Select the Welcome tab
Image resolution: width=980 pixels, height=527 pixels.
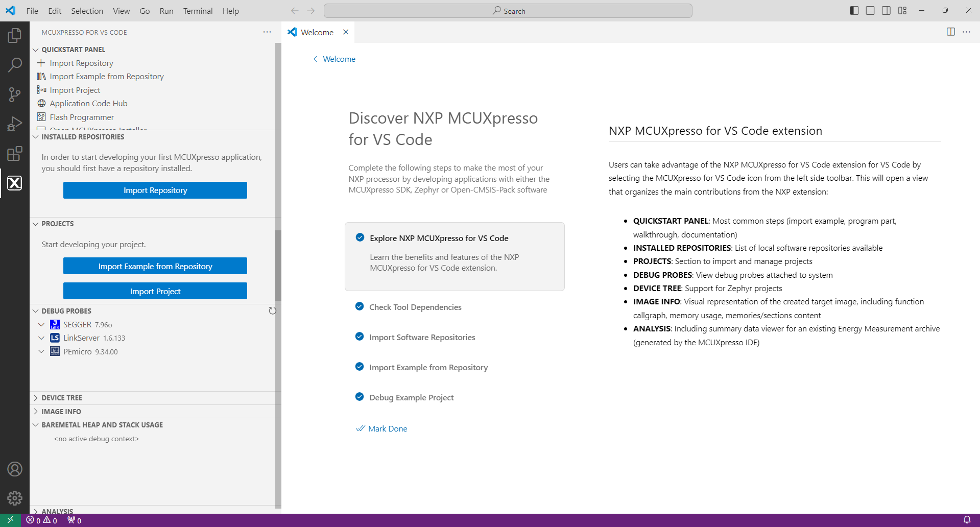316,32
